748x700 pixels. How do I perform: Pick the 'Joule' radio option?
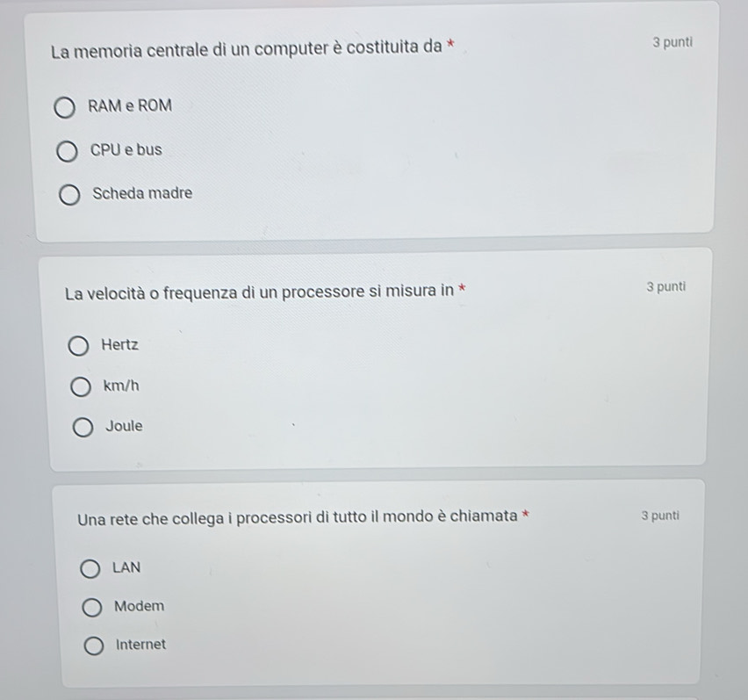tap(83, 428)
